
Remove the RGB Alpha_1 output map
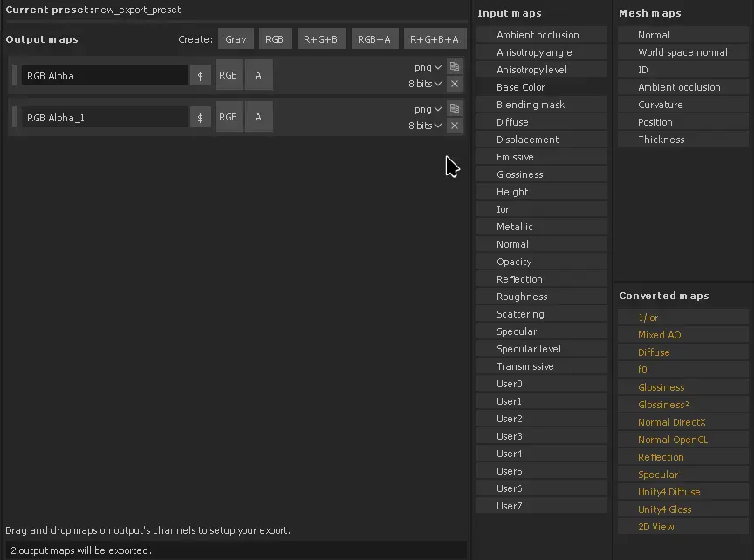(x=455, y=126)
